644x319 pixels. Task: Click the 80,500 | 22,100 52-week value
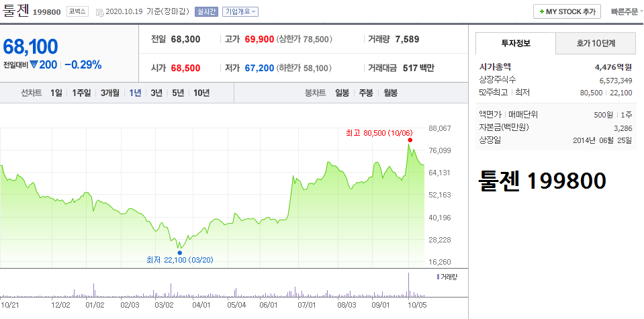[606, 93]
